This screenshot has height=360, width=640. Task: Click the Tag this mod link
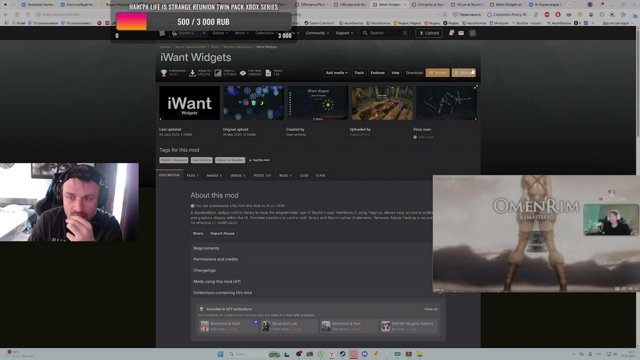259,160
